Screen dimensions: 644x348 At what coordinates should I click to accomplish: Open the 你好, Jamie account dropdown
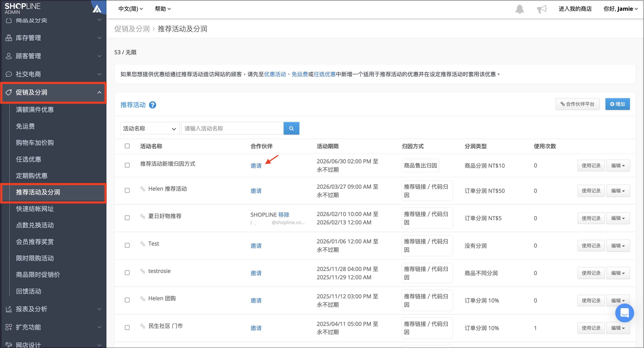621,9
